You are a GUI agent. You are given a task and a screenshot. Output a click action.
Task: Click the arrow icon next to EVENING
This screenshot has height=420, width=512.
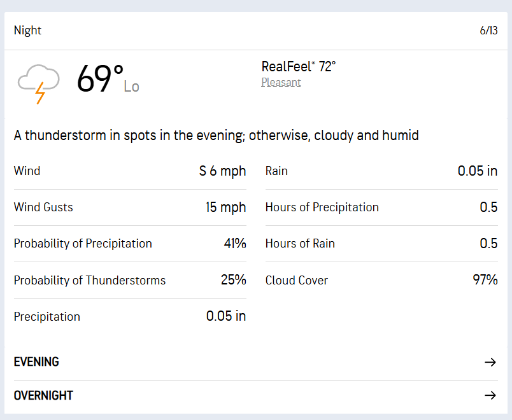click(x=490, y=362)
